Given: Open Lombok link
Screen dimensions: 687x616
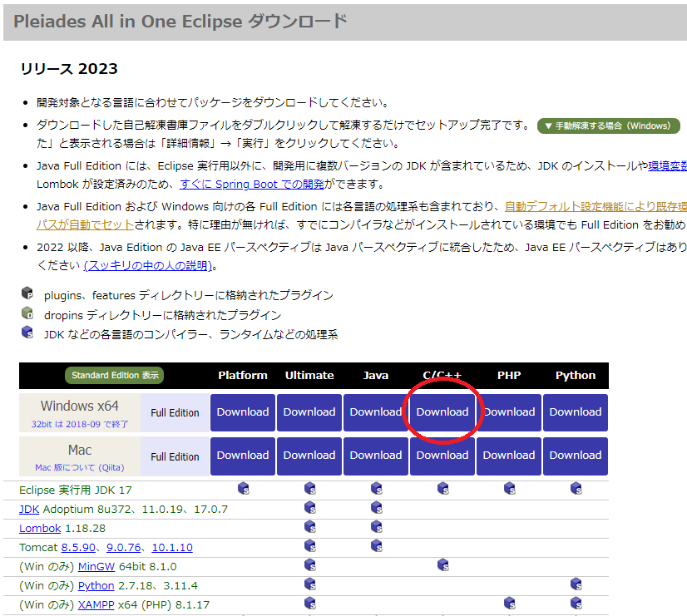Looking at the screenshot, I should pos(40,529).
